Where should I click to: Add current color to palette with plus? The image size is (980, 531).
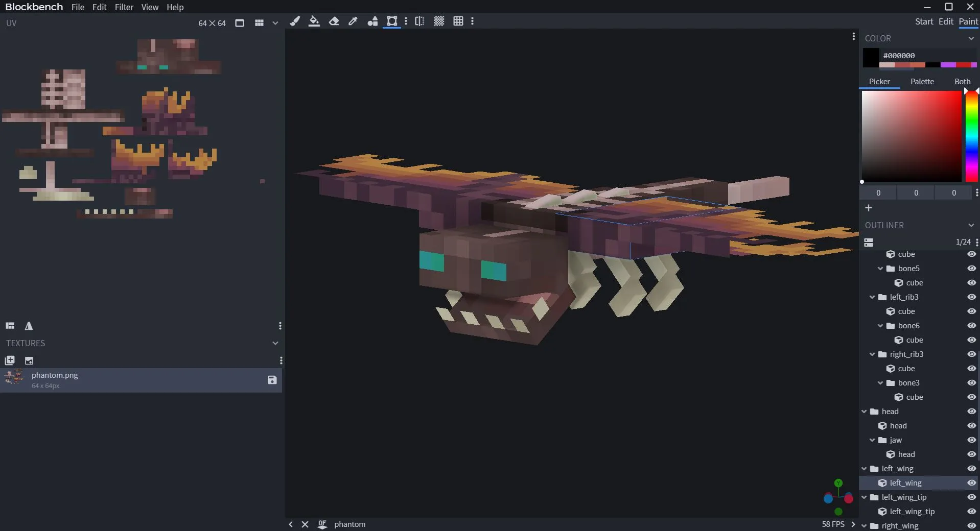pos(869,208)
